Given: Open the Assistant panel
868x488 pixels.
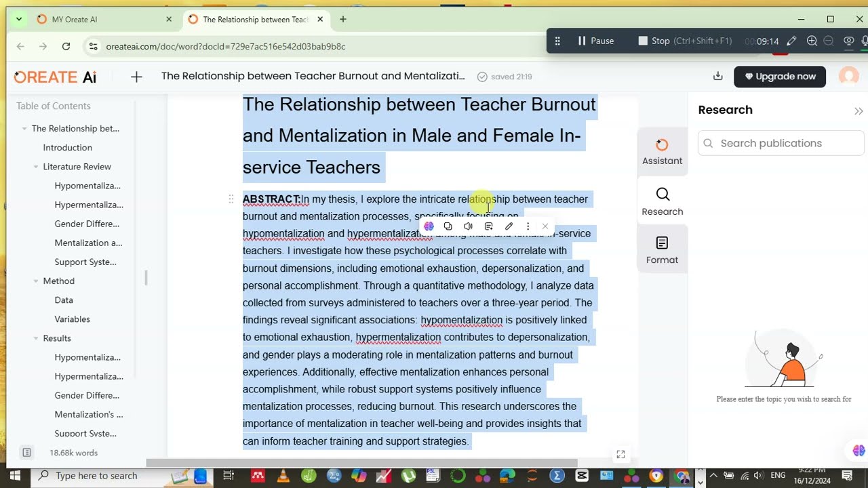Looking at the screenshot, I should pos(663,152).
